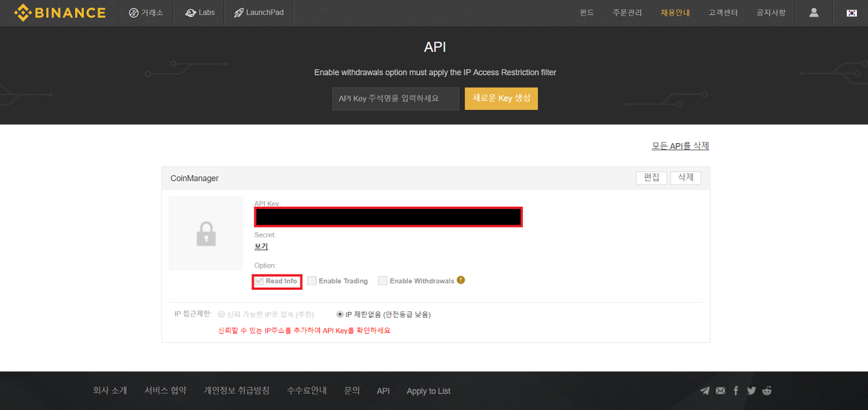Toggle the Read Info checkbox
This screenshot has width=868, height=410.
(x=259, y=280)
